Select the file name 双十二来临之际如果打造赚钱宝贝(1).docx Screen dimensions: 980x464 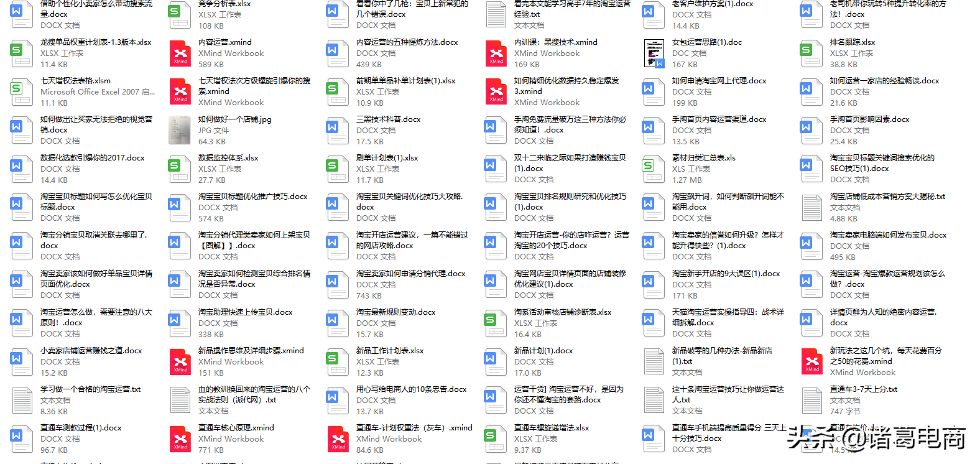tap(570, 163)
